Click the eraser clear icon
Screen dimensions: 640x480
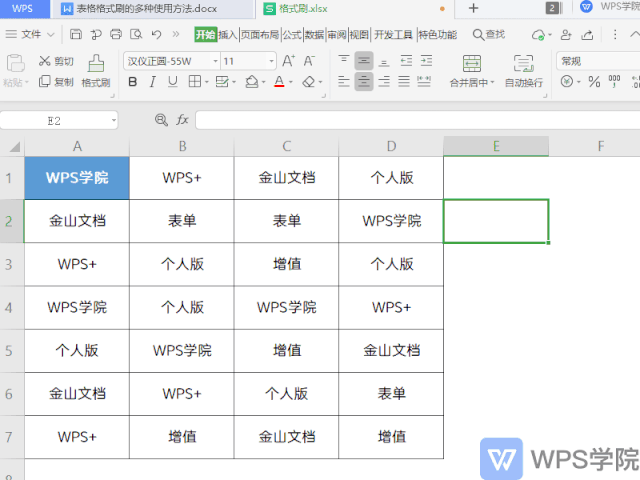click(x=309, y=82)
